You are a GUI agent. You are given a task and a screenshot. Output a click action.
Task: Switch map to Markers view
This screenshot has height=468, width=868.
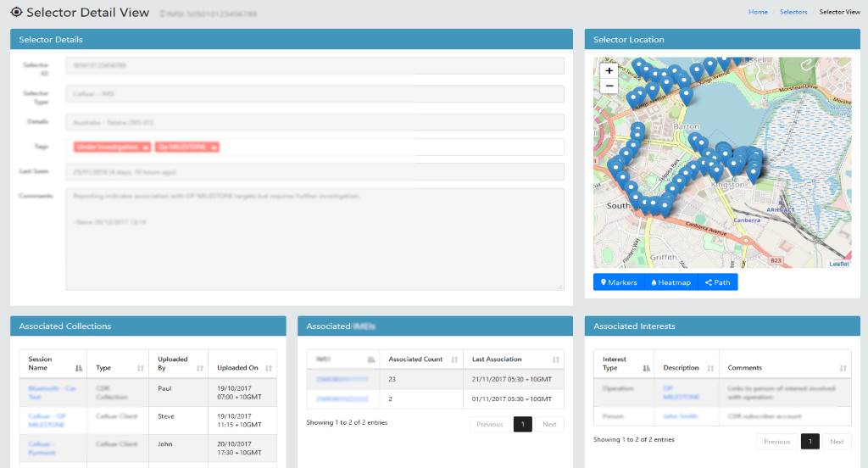tap(619, 282)
